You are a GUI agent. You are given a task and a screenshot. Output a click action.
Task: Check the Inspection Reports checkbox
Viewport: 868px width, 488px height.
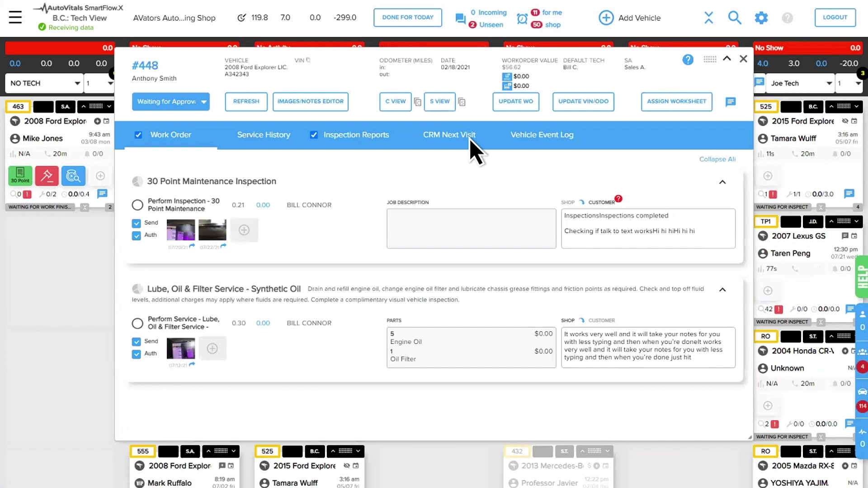tap(314, 135)
